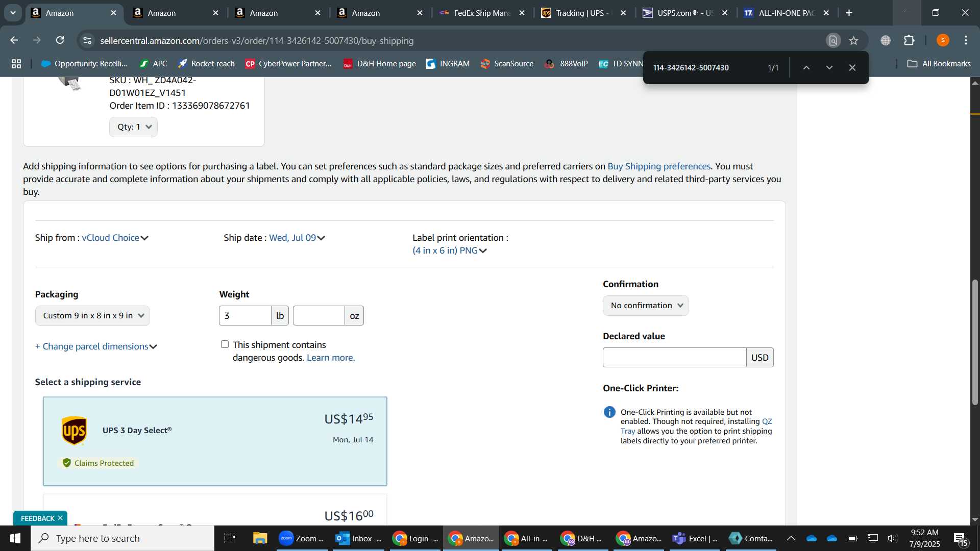
Task: Click the weight pounds input field
Action: [245, 316]
